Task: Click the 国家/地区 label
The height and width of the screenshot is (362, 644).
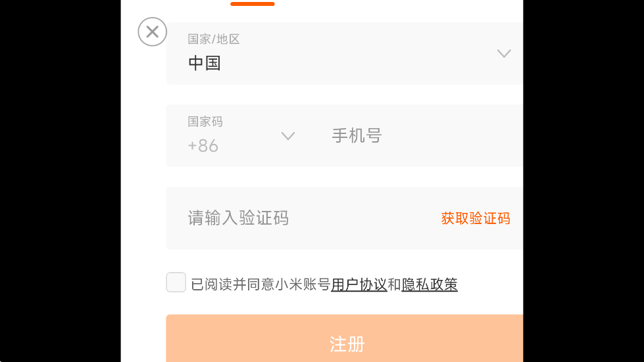Action: click(x=214, y=39)
